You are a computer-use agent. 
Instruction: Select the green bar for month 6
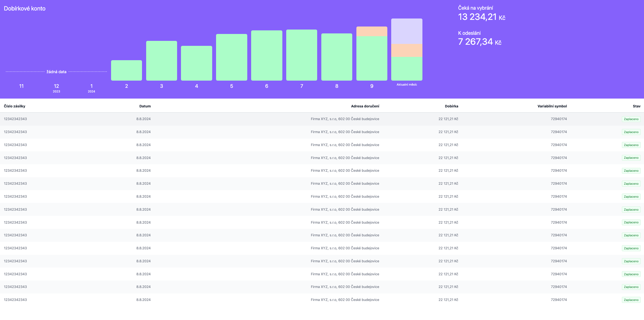[x=267, y=55]
